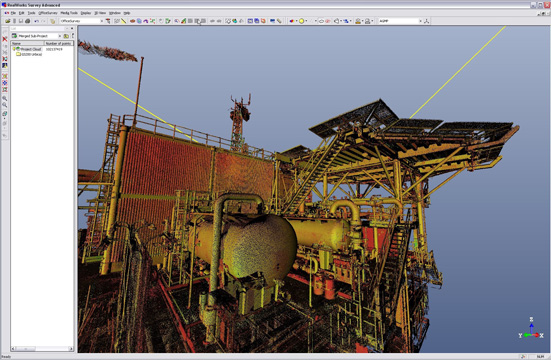Image resolution: width=551 pixels, height=360 pixels.
Task: Expand the AGMF combo box arrow
Action: tap(420, 21)
